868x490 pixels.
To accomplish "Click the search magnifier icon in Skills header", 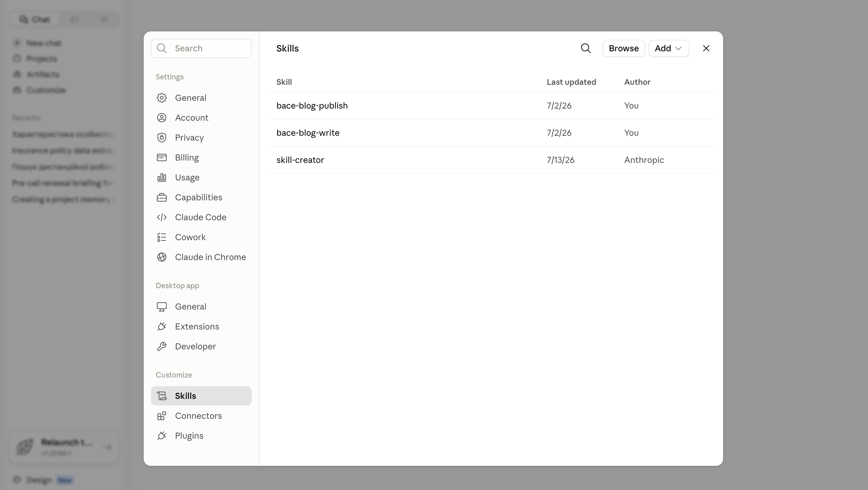I will (586, 48).
